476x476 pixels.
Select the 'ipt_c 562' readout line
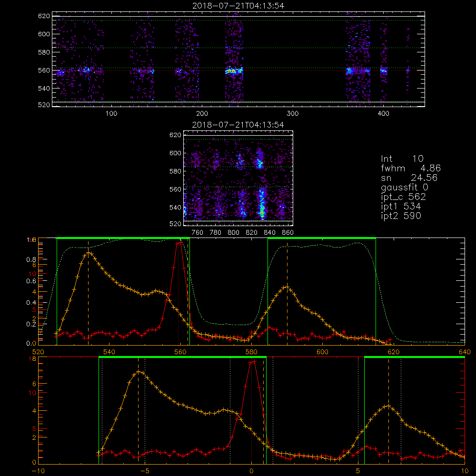(403, 197)
